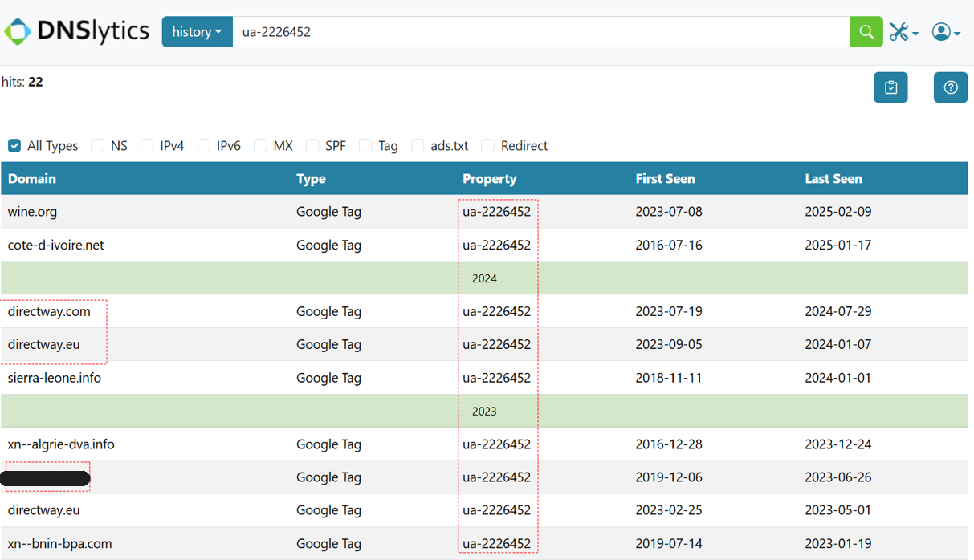This screenshot has height=560, width=974.
Task: Open the xn--algrie-dva.info domain
Action: 61,444
